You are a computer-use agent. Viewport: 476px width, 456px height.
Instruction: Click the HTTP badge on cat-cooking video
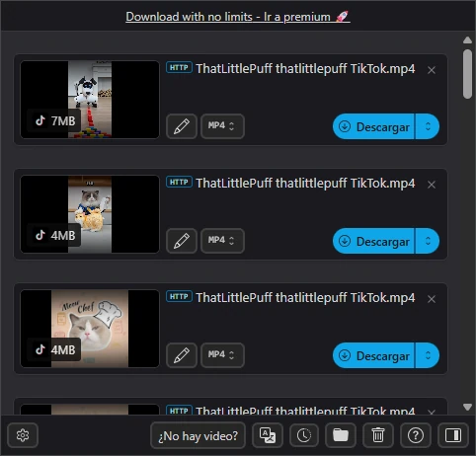179,182
